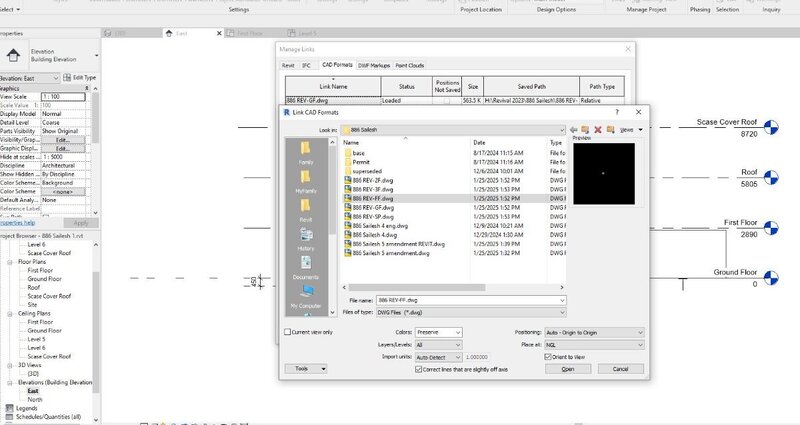Viewport: 800px width, 425px height.
Task: Click the View Scale value field
Action: [x=63, y=96]
